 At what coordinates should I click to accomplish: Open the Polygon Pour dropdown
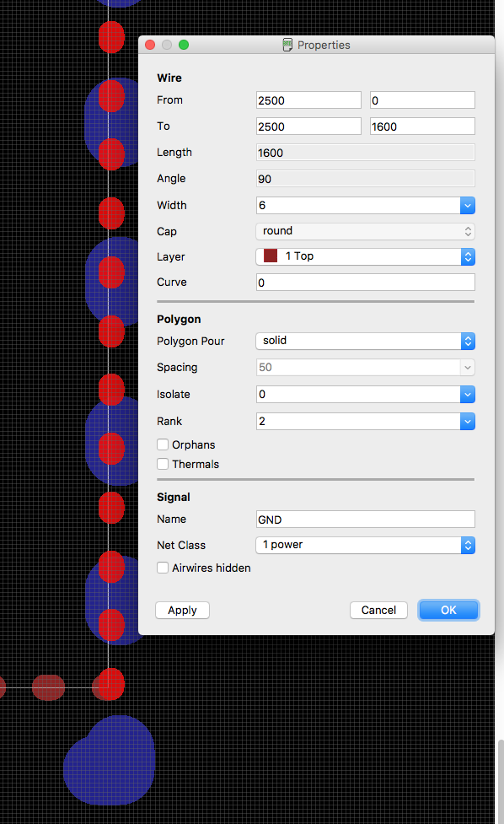(366, 341)
